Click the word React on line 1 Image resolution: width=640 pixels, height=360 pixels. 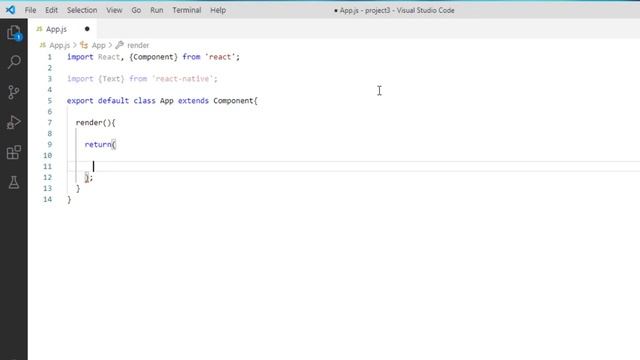pos(109,57)
